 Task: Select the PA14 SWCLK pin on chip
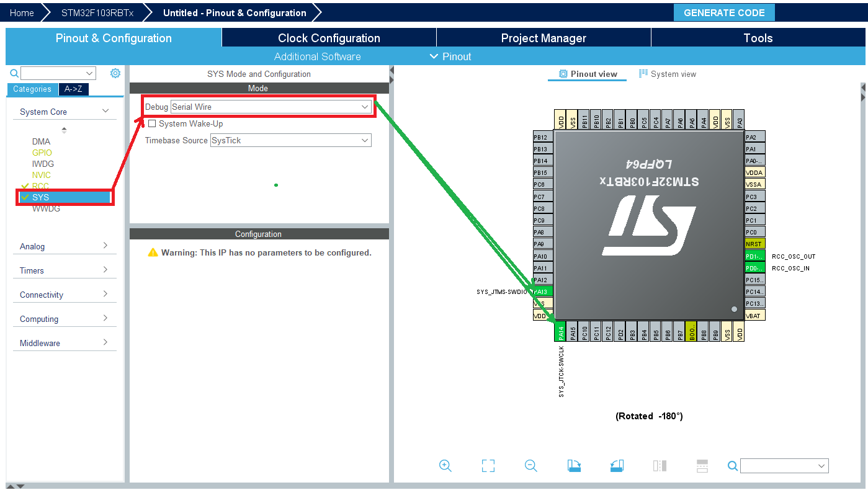tap(560, 332)
